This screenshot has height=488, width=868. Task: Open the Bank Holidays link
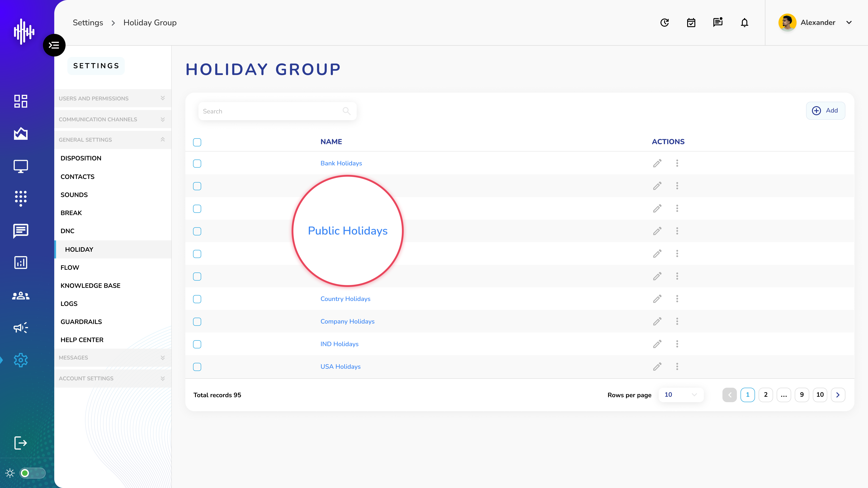tap(341, 163)
